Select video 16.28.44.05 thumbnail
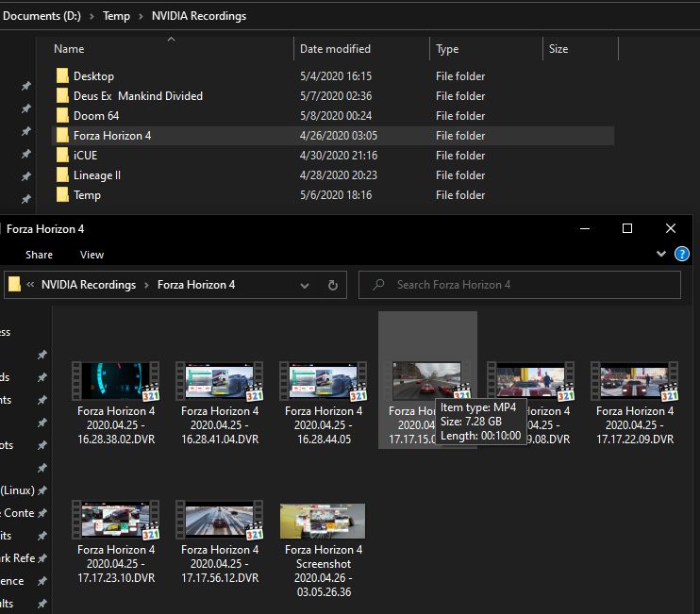Screen dimensions: 700x614 pyautogui.click(x=324, y=381)
